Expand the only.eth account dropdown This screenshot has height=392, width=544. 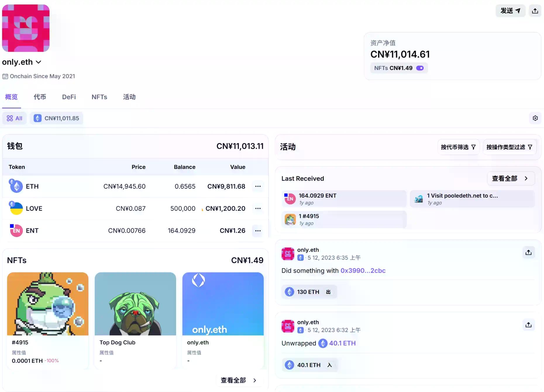39,62
